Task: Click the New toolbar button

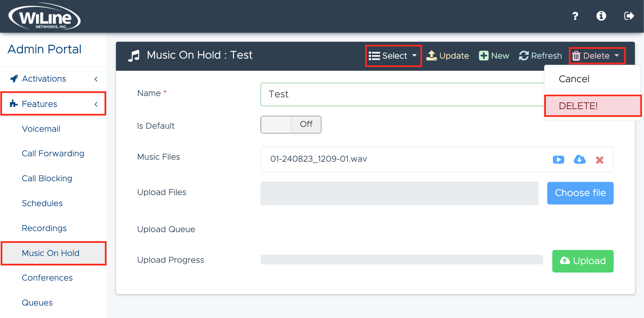Action: pos(494,56)
